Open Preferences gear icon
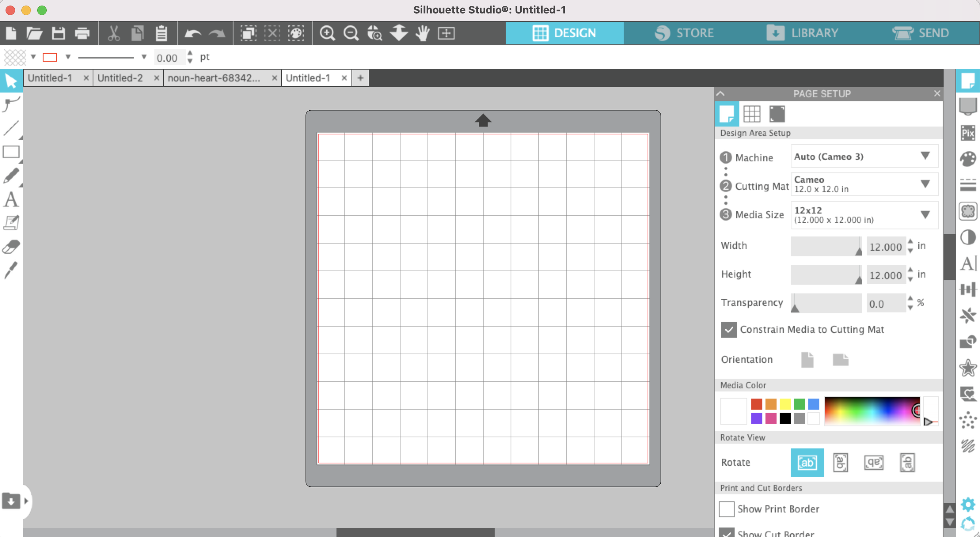This screenshot has width=980, height=537. pyautogui.click(x=968, y=505)
